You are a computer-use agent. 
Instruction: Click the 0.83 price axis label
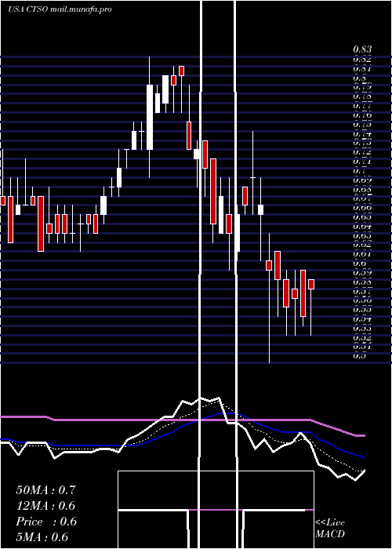(362, 49)
